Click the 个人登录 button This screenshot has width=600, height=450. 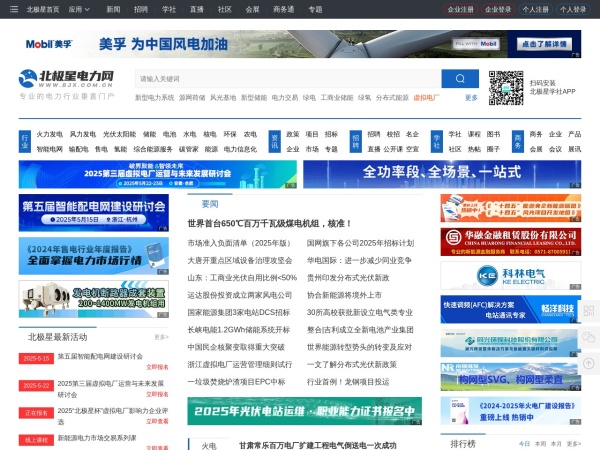[573, 9]
